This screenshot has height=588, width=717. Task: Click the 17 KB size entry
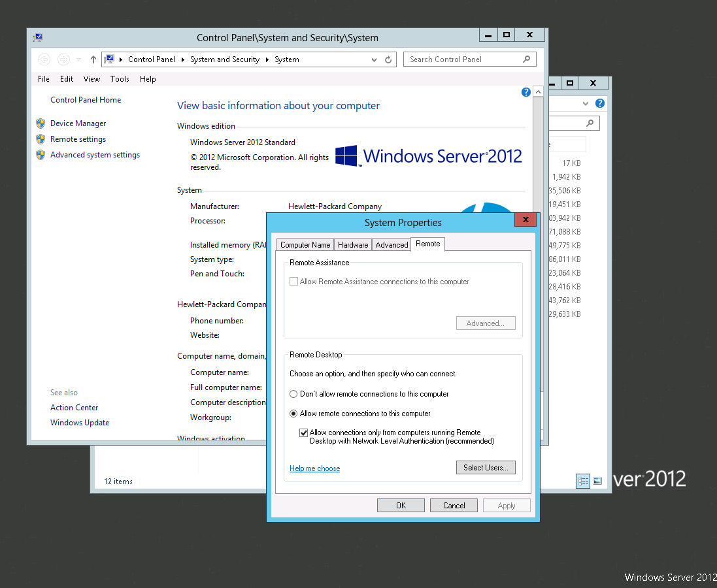(571, 163)
